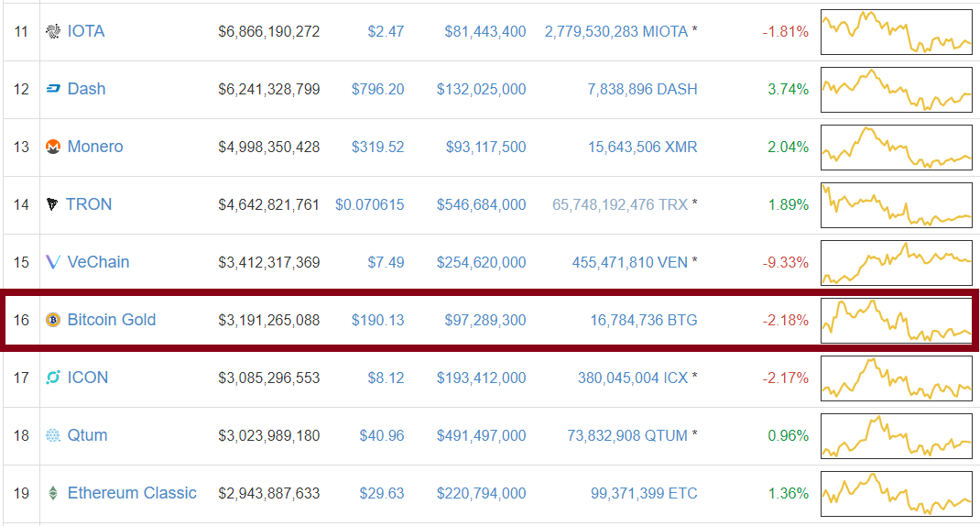The width and height of the screenshot is (980, 526).
Task: Click the Ethereum Classic diamond icon
Action: coord(53,493)
